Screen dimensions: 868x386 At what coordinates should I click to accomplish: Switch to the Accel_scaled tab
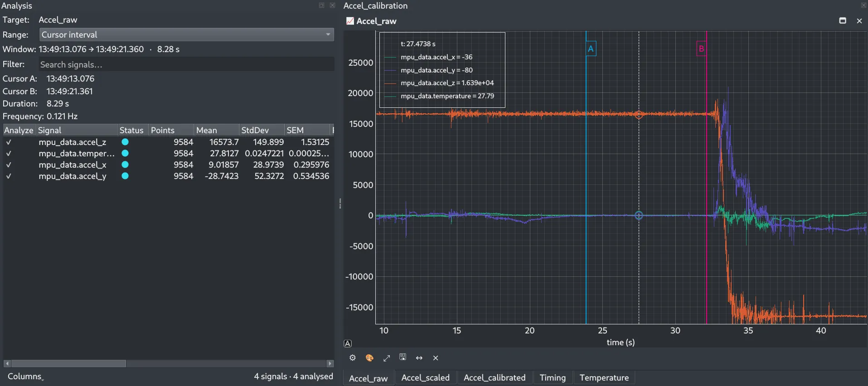(425, 378)
